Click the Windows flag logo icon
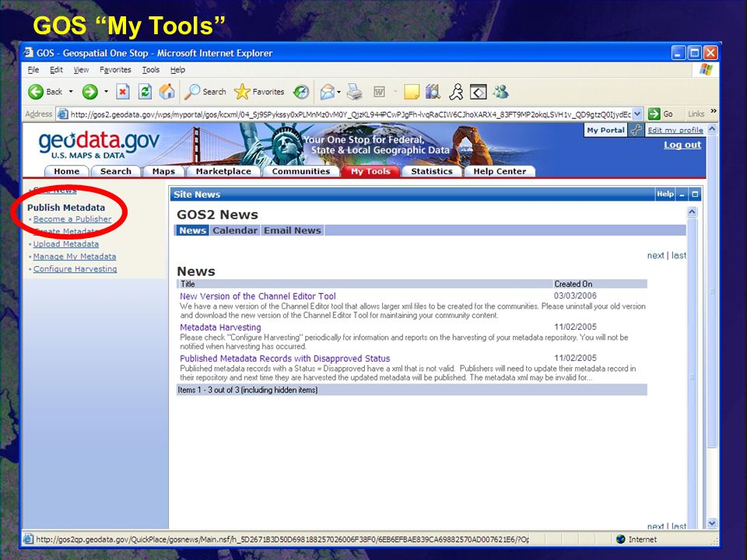This screenshot has height=560, width=747. click(706, 69)
